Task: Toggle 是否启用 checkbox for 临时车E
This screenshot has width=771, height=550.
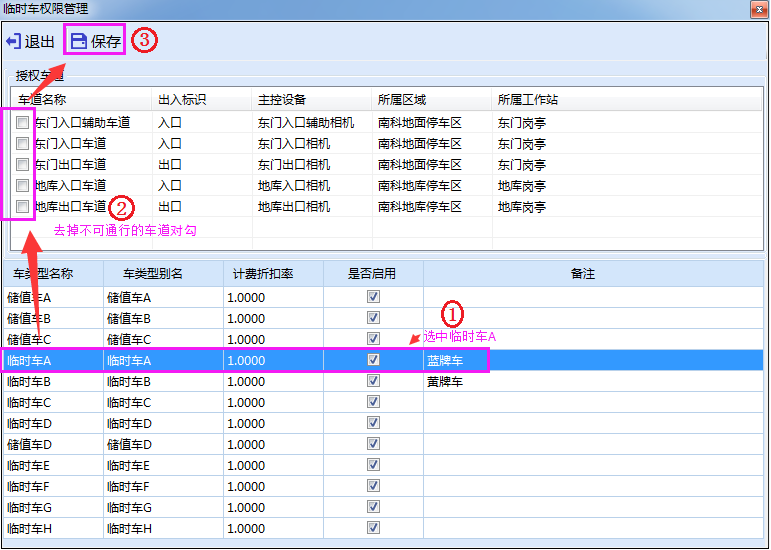Action: (373, 465)
